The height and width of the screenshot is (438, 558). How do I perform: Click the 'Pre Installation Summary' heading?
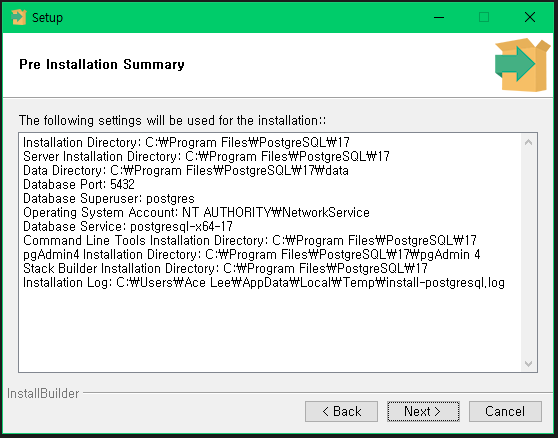102,64
